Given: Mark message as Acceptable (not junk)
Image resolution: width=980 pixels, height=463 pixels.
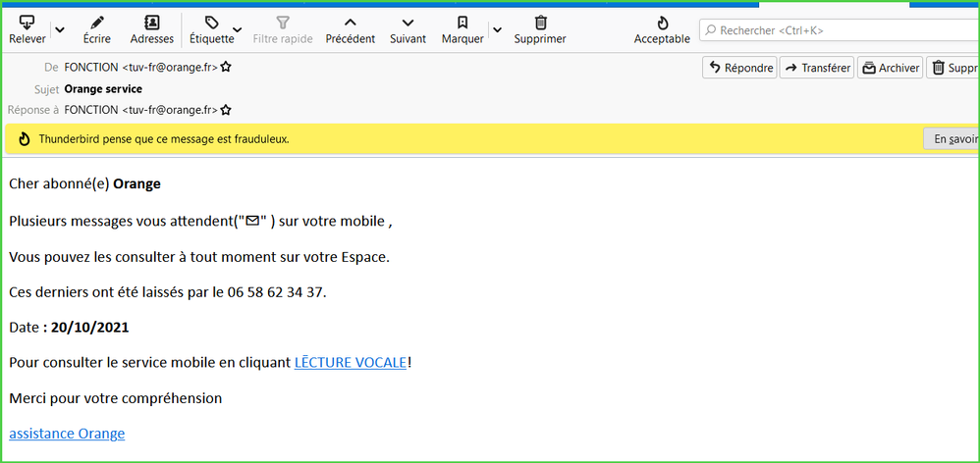Looking at the screenshot, I should (x=662, y=23).
